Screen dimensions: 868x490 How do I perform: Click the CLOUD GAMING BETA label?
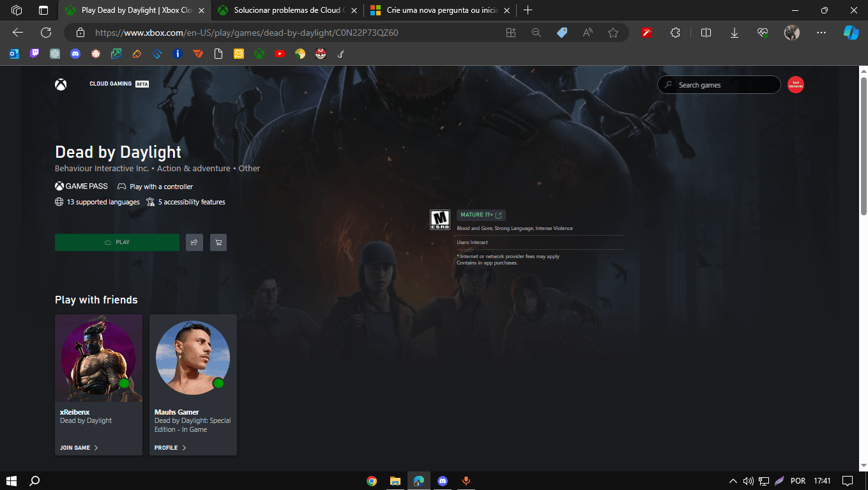pos(119,84)
